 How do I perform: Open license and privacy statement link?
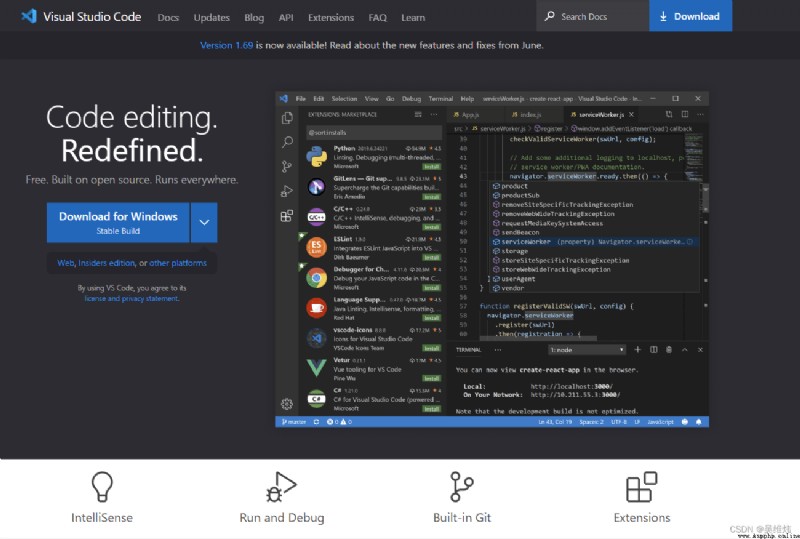[x=132, y=299]
